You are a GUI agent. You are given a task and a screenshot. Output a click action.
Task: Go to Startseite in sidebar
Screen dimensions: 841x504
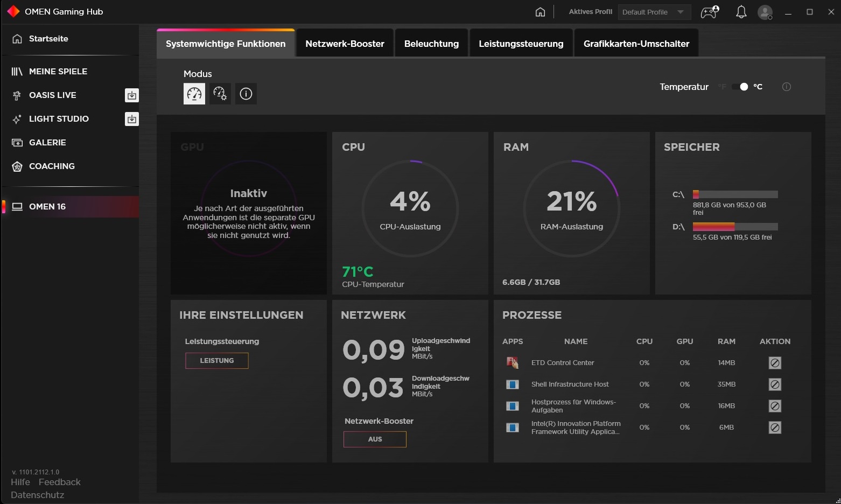point(70,39)
